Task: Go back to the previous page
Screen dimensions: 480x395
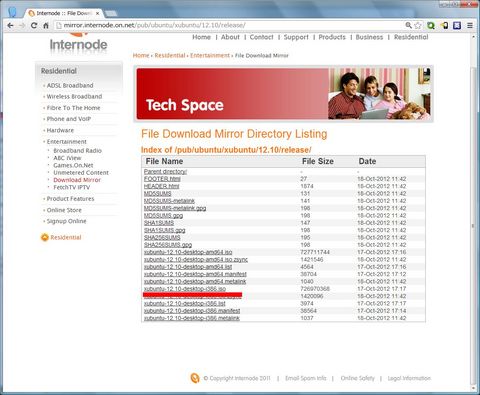Action: pos(10,25)
